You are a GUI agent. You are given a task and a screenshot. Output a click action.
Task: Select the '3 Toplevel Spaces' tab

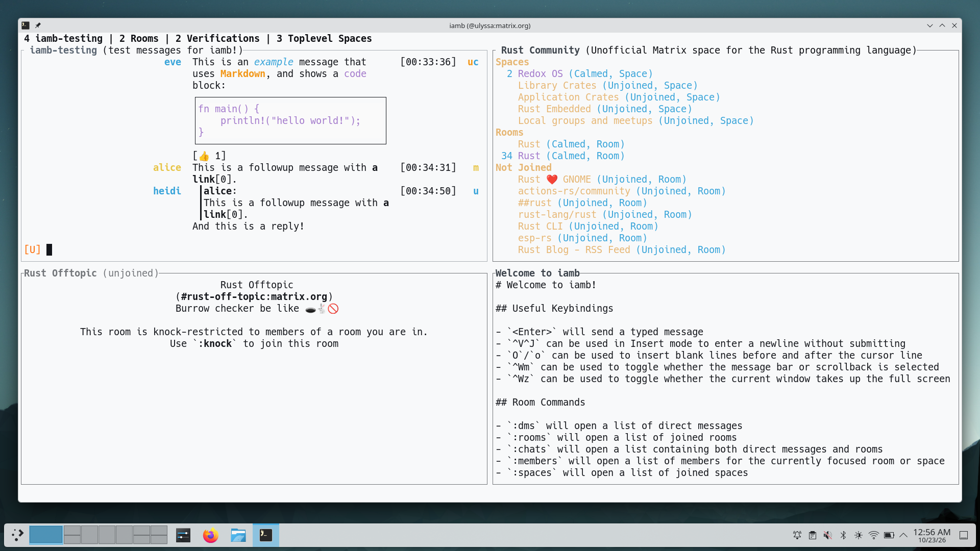coord(324,38)
